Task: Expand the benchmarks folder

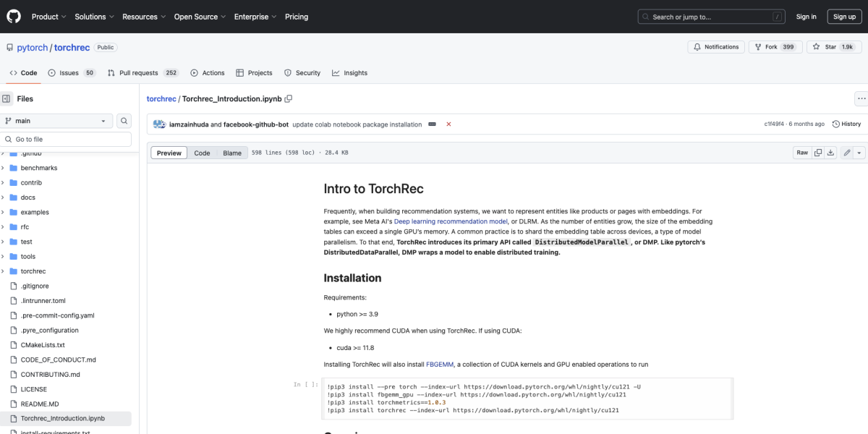Action: [x=4, y=168]
